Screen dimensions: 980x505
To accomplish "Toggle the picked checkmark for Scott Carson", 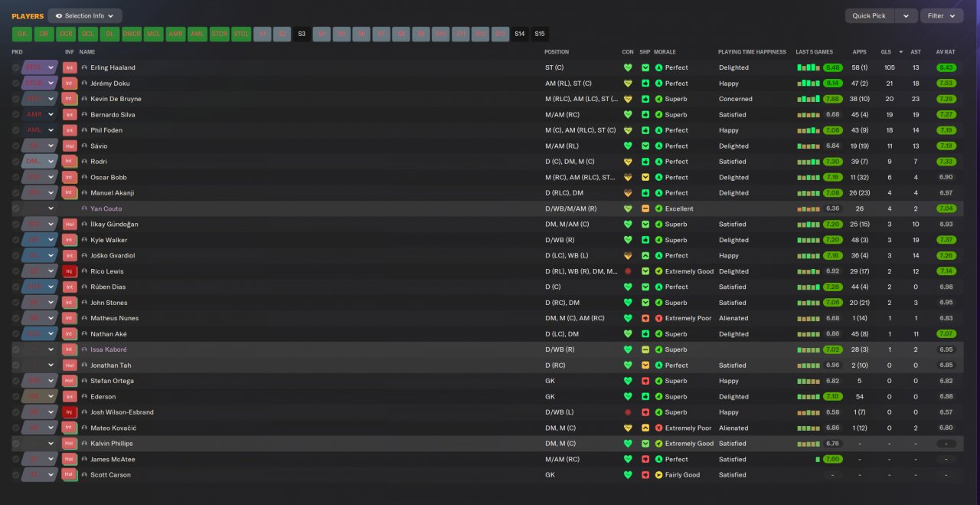I will [15, 475].
